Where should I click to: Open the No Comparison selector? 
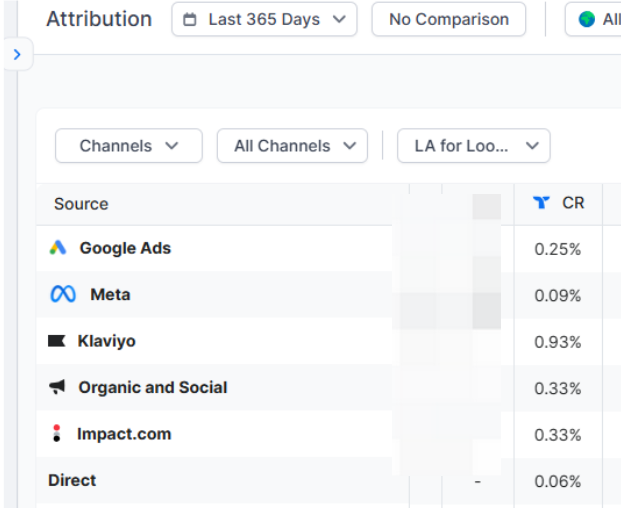pos(449,19)
